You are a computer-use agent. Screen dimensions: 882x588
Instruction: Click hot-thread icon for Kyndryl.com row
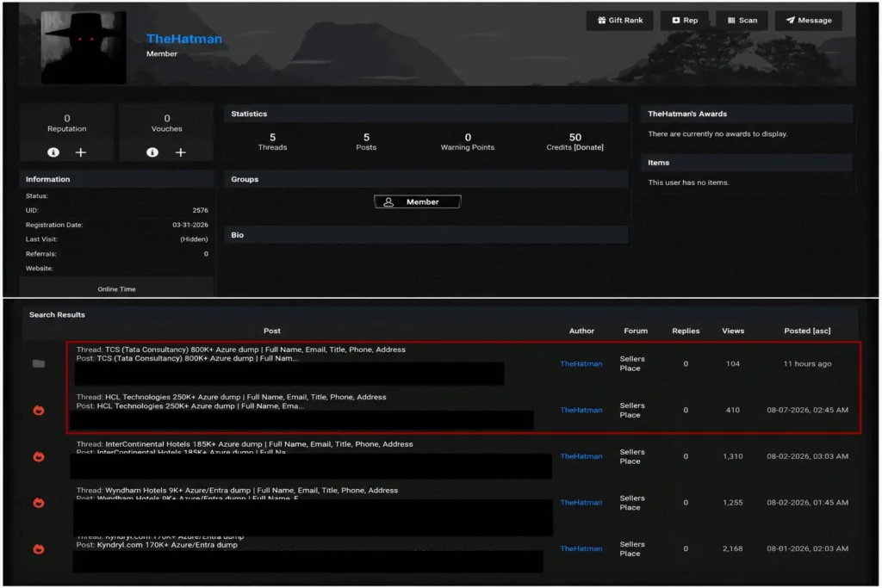click(x=38, y=548)
